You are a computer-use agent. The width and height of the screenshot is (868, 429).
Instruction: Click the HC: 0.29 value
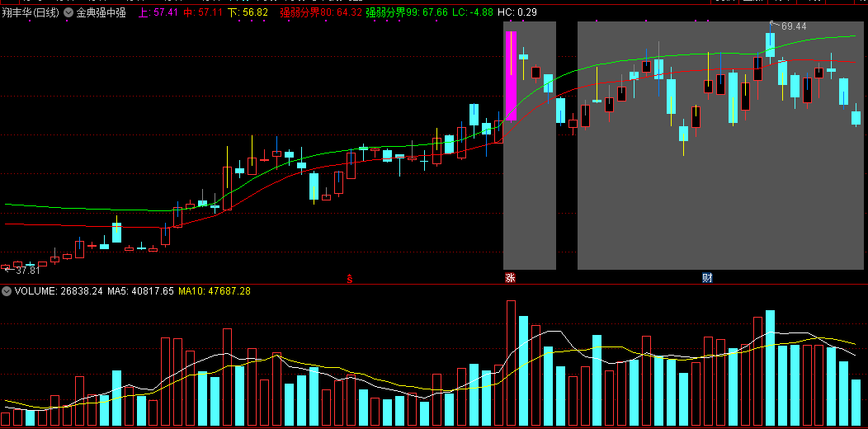point(517,12)
